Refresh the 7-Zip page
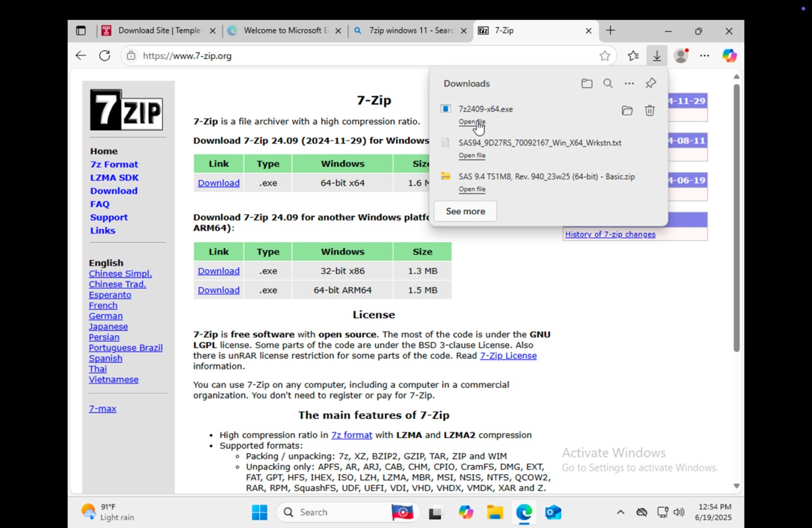The height and width of the screenshot is (528, 812). click(104, 56)
